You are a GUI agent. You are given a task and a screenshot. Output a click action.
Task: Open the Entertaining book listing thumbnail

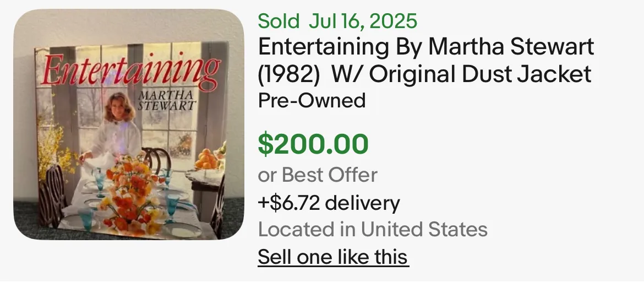point(129,124)
